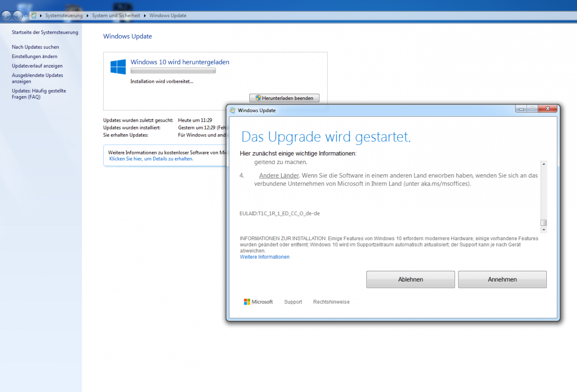The width and height of the screenshot is (577, 392).
Task: Click the license text scrollbar thumb
Action: (x=544, y=223)
